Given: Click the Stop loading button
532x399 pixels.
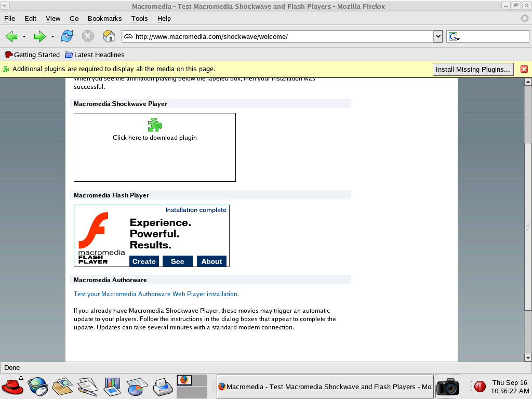Looking at the screenshot, I should 87,36.
